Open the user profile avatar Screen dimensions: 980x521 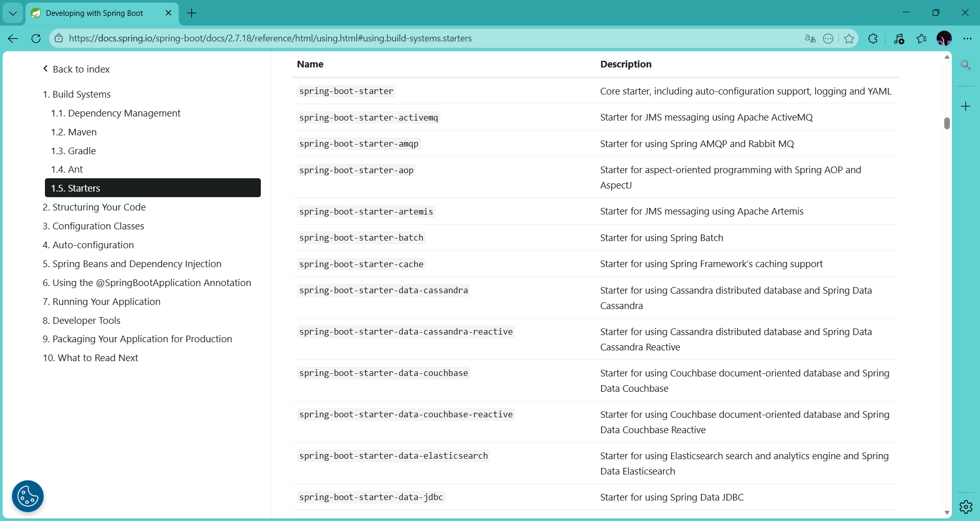tap(944, 38)
